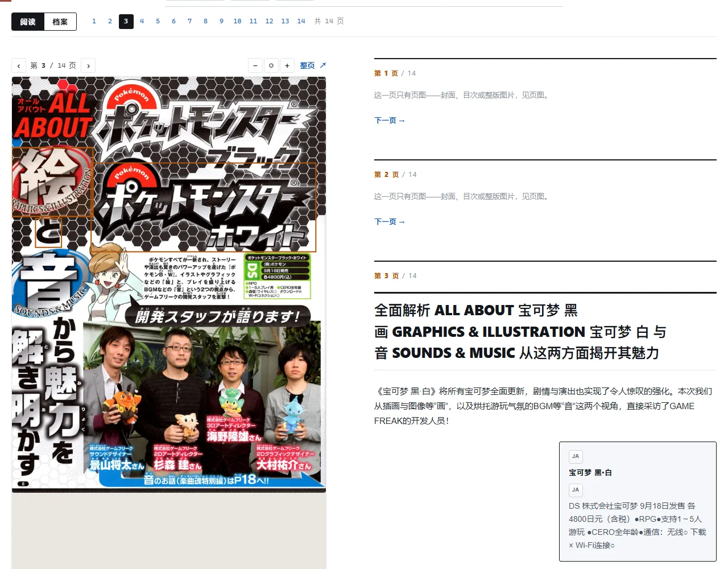Click 下一页 link under 第 1 页
The height and width of the screenshot is (569, 728).
(390, 121)
